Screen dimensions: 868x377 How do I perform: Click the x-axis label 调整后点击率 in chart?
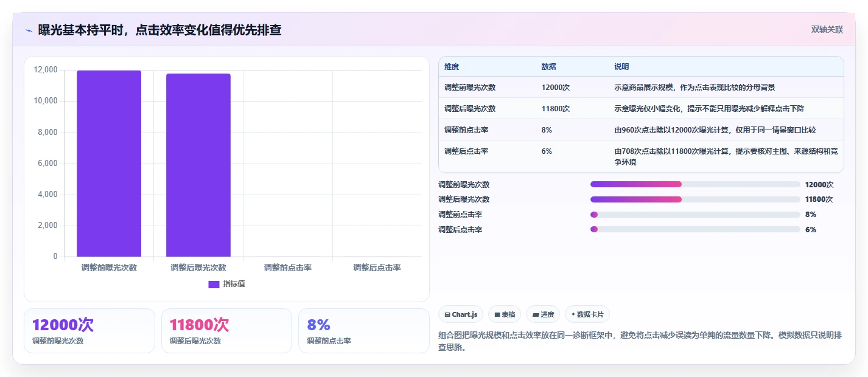[377, 268]
